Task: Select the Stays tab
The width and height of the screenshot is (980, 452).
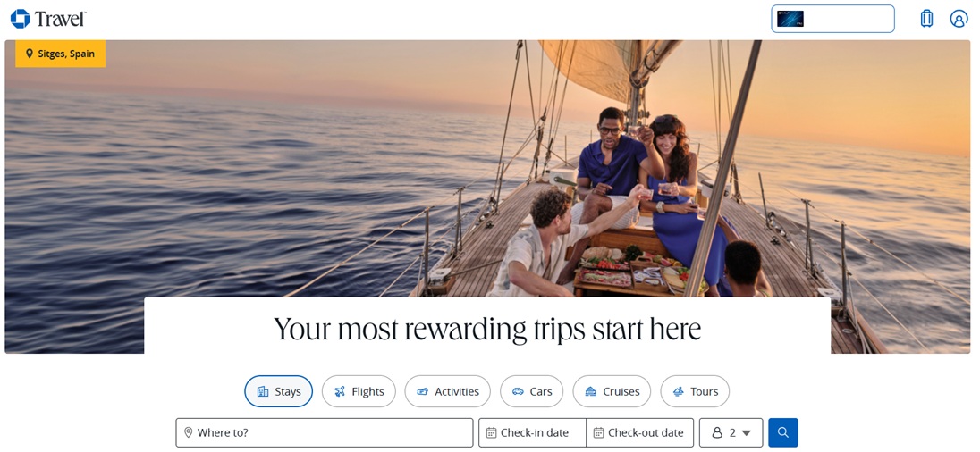Action: (279, 391)
